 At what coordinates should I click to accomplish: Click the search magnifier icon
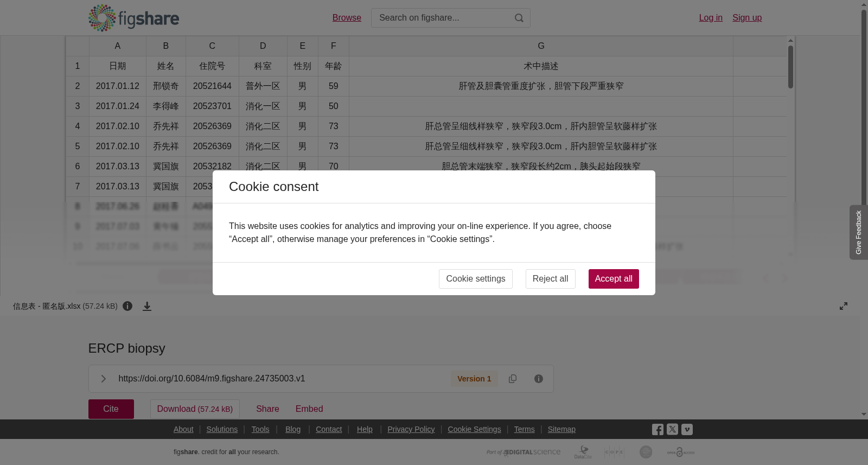[519, 18]
